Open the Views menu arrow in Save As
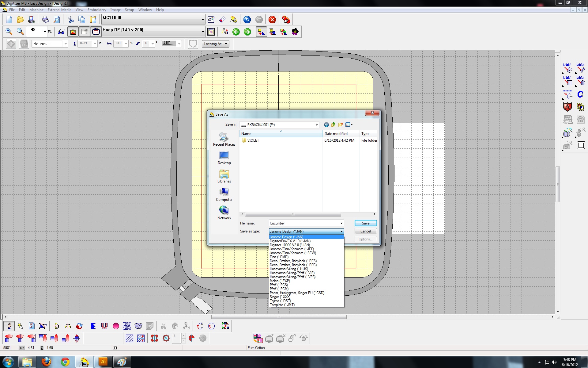 (352, 125)
